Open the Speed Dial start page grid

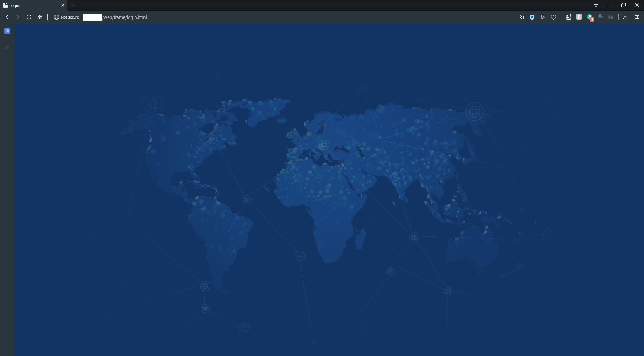[x=40, y=17]
